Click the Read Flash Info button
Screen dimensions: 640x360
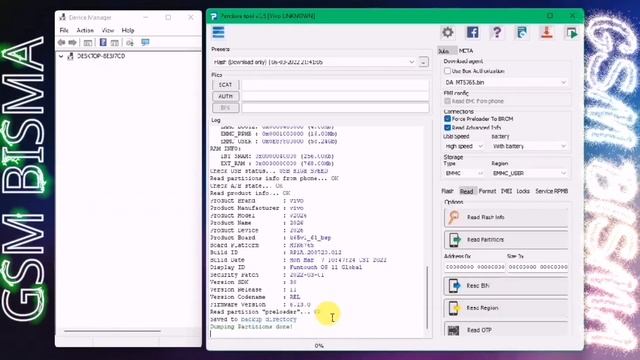pyautogui.click(x=506, y=218)
